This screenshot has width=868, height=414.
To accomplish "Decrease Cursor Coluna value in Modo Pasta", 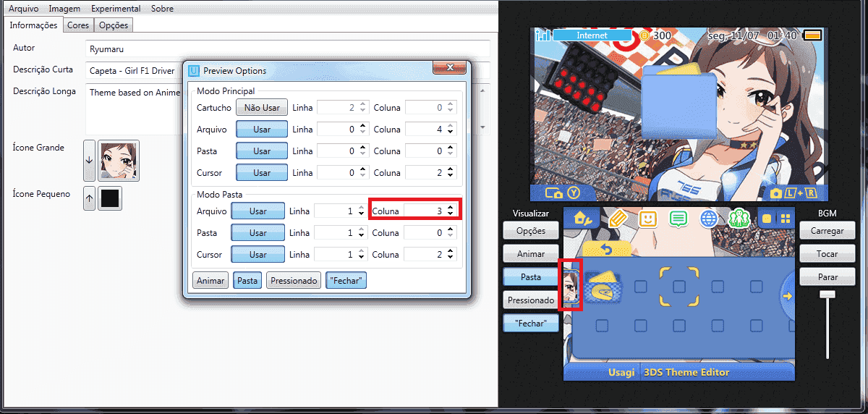I will tap(451, 258).
